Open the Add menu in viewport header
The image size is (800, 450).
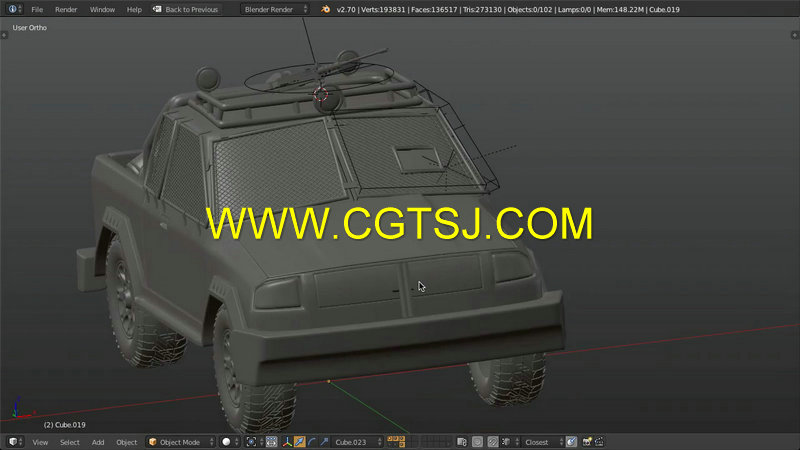click(x=98, y=442)
